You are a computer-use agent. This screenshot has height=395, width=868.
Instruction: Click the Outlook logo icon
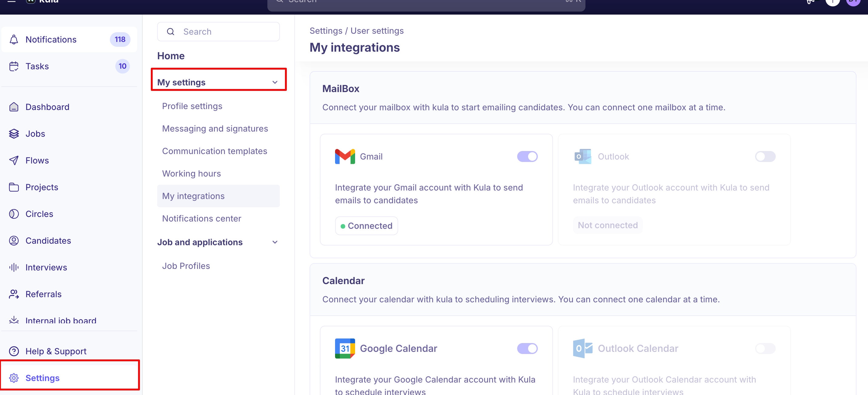[583, 156]
